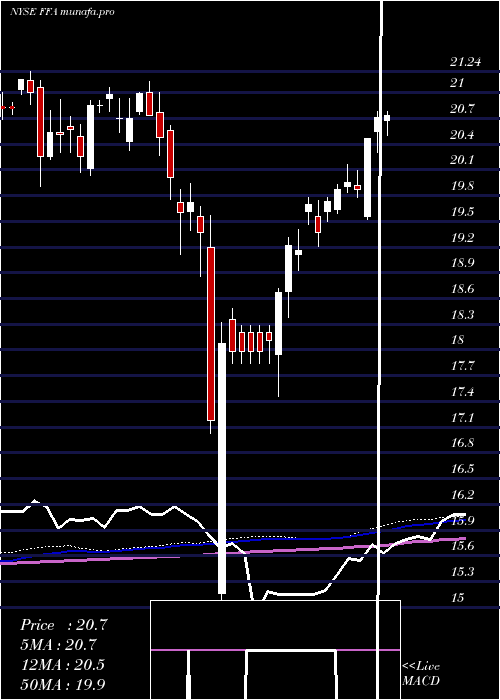Select the 18 price axis label
This screenshot has width=500, height=700.
point(458,340)
